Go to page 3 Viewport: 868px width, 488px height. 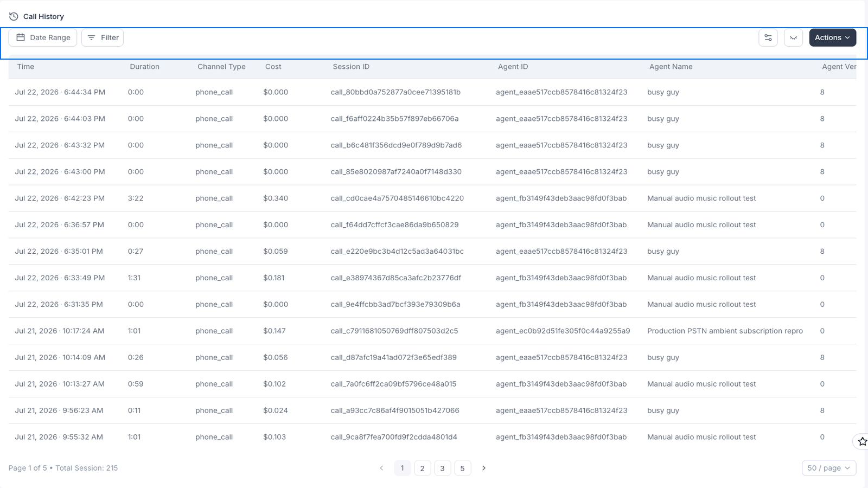pos(442,468)
